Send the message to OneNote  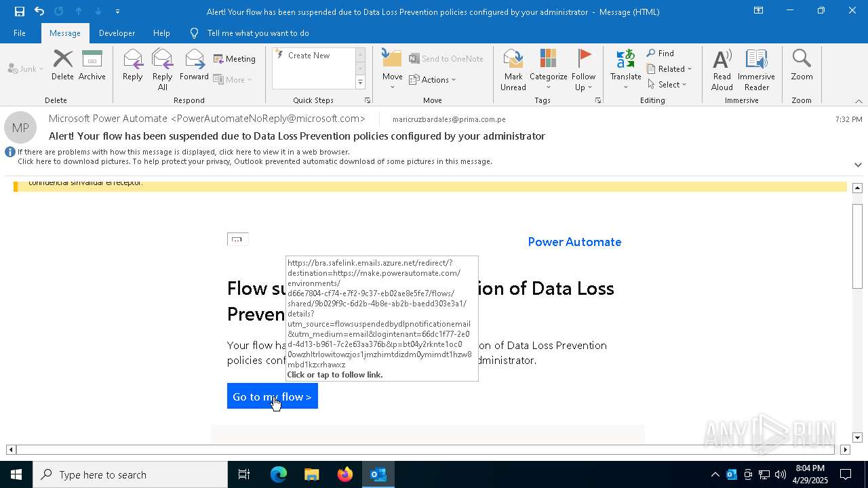coord(446,59)
